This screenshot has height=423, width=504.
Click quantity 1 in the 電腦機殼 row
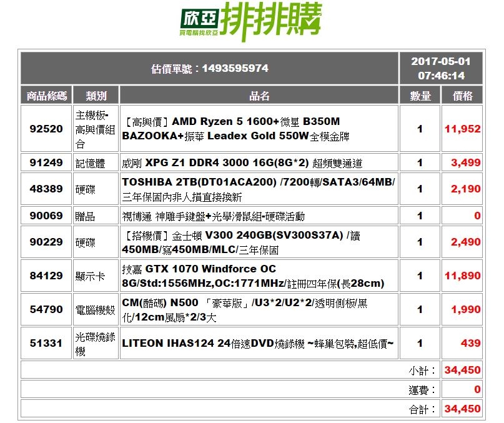(420, 310)
